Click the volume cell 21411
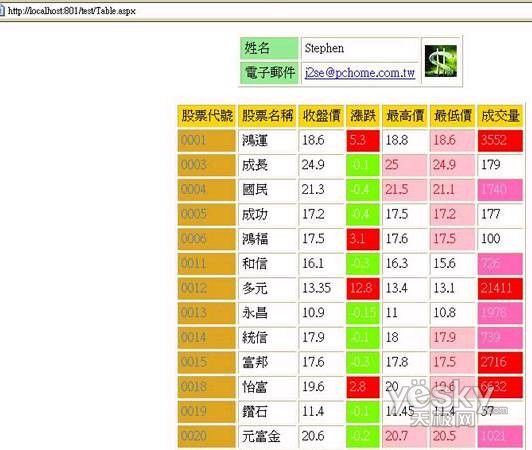Screen dimensions: 532x450 (500, 288)
